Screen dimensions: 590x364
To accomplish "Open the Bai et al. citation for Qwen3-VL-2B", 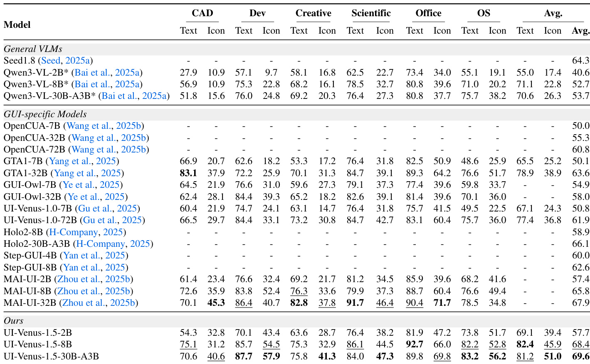I will point(93,72).
